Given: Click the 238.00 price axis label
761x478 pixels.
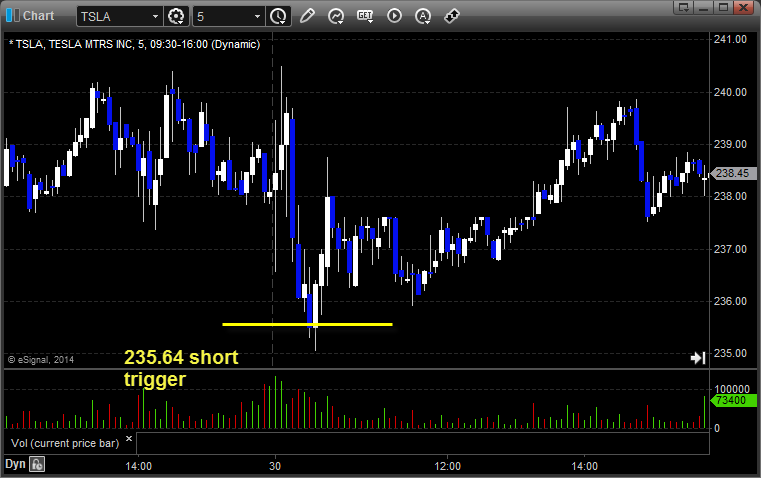Looking at the screenshot, I should pyautogui.click(x=730, y=196).
